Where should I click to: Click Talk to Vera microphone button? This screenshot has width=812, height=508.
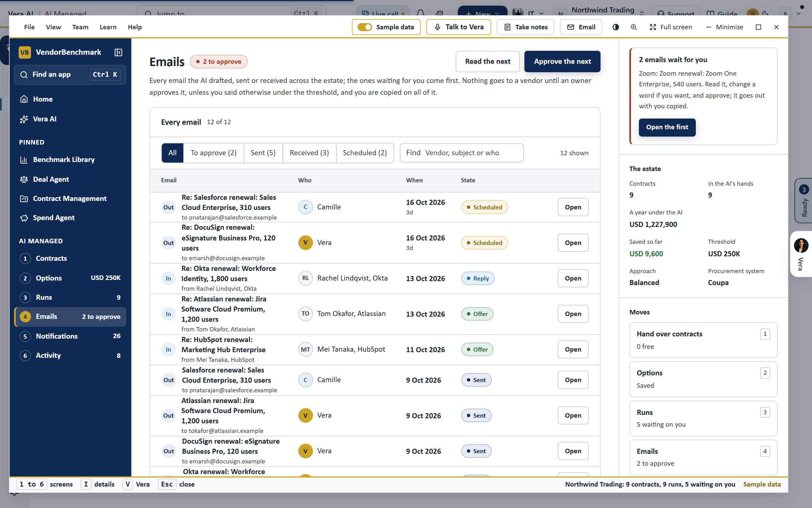click(x=458, y=27)
